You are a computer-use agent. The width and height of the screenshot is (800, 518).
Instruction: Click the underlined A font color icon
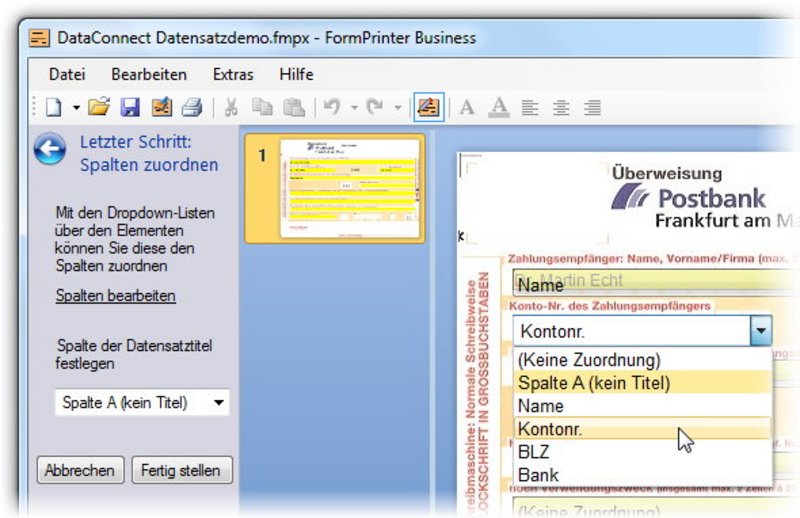(x=499, y=108)
